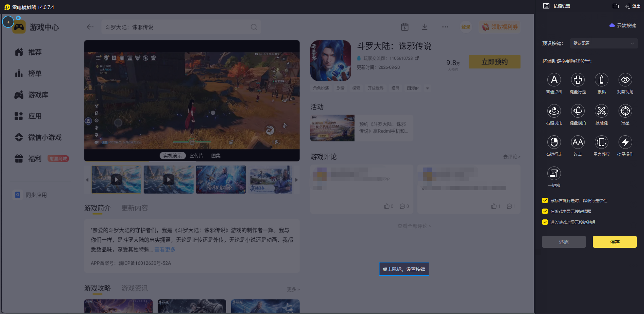The image size is (644, 314).
Task: Toggle 进入游戏时显示按键说明 checkbox
Action: [545, 222]
